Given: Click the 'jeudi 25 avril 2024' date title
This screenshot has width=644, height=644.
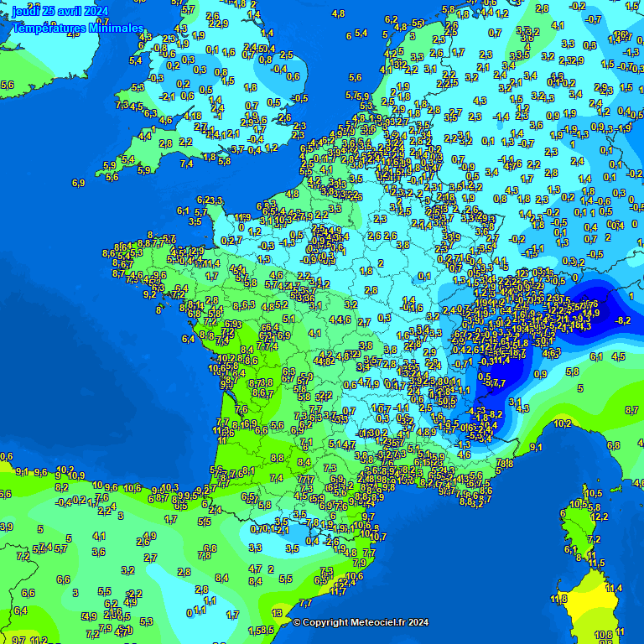Looking at the screenshot, I should 60,11.
